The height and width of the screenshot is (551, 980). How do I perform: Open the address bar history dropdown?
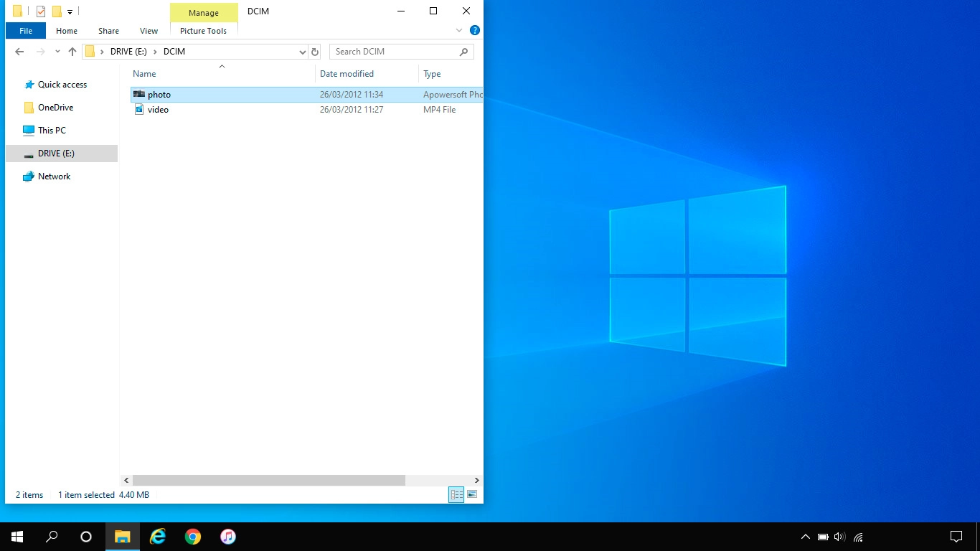pos(302,51)
